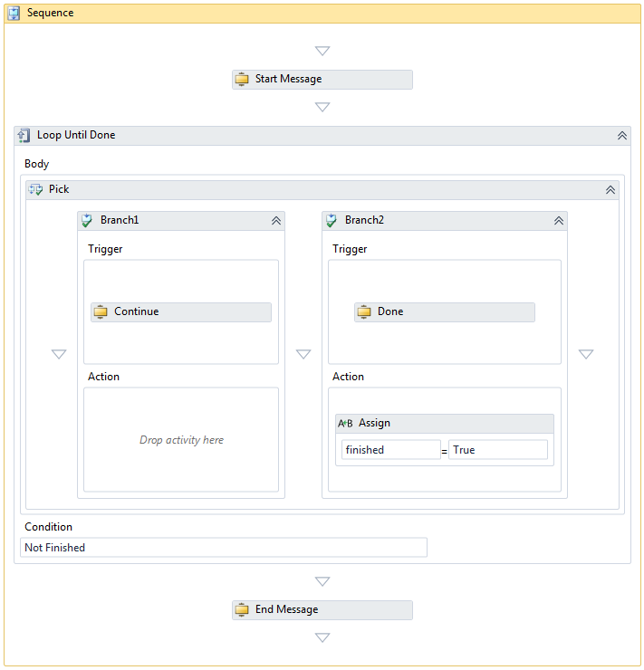Screen dimensions: 644x670
Task: Click the Pick activity icon
Action: 36,190
